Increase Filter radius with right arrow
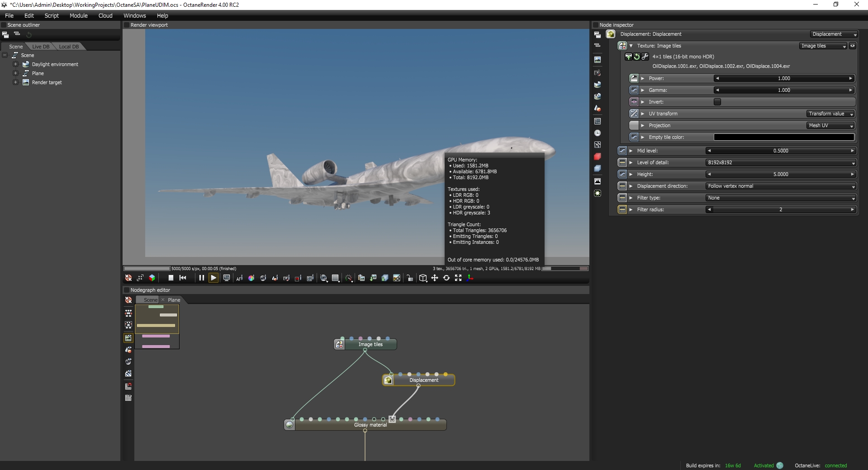The height and width of the screenshot is (470, 868). [852, 209]
